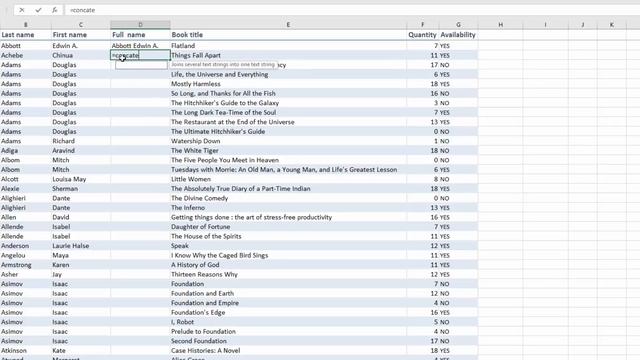Screen dimensions: 640x360
Task: Cancel the formula entry with X icon
Action: 22,10
